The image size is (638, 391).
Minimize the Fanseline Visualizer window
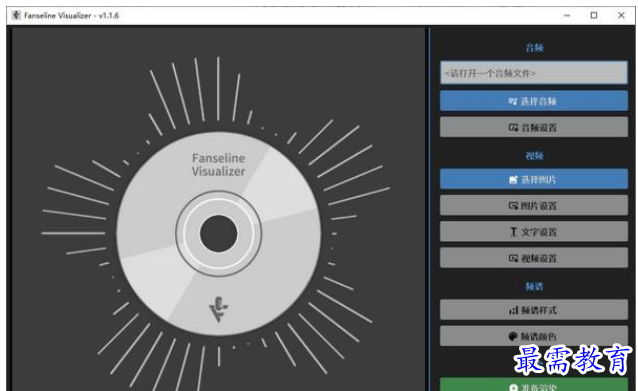click(x=567, y=15)
